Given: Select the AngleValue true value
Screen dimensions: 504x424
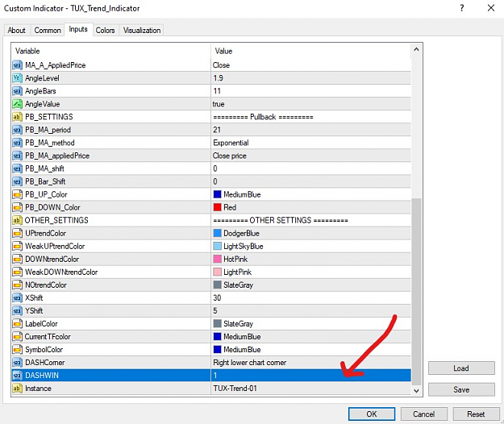Looking at the screenshot, I should (x=219, y=104).
